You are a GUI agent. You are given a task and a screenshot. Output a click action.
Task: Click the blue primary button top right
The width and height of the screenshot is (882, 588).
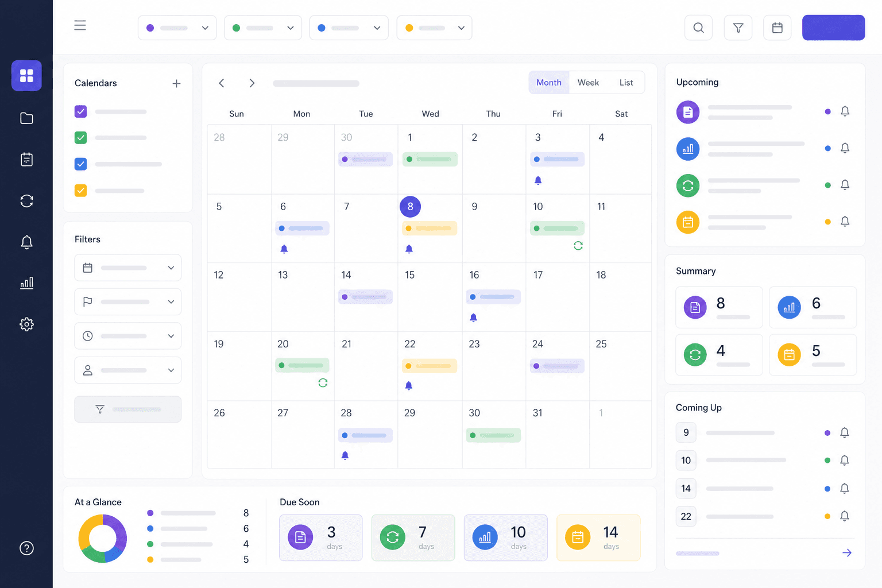point(834,28)
